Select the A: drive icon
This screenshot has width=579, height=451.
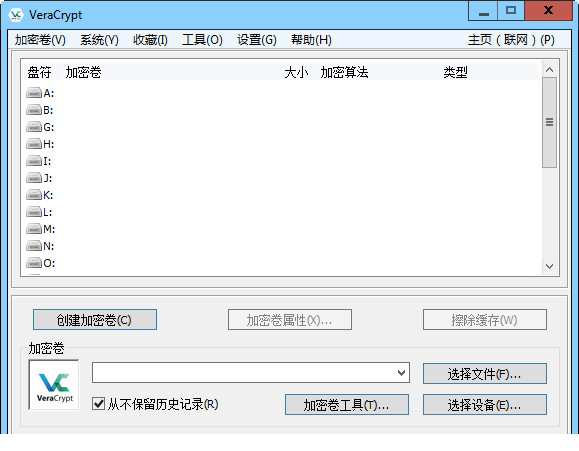point(34,93)
